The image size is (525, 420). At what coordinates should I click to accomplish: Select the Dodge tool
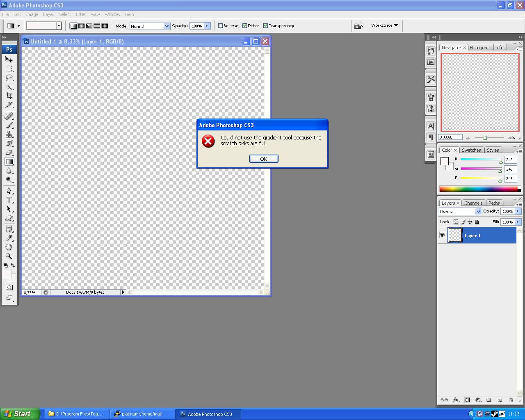coord(9,180)
